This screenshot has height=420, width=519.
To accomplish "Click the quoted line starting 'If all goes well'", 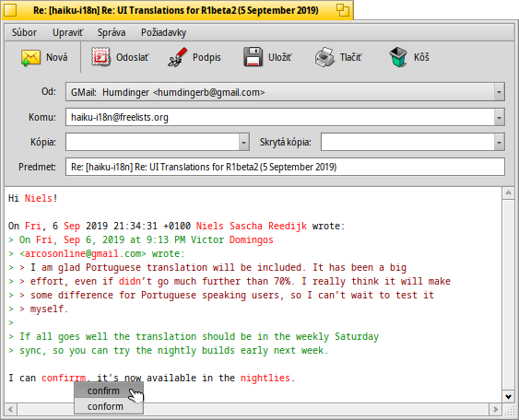I will [199, 337].
